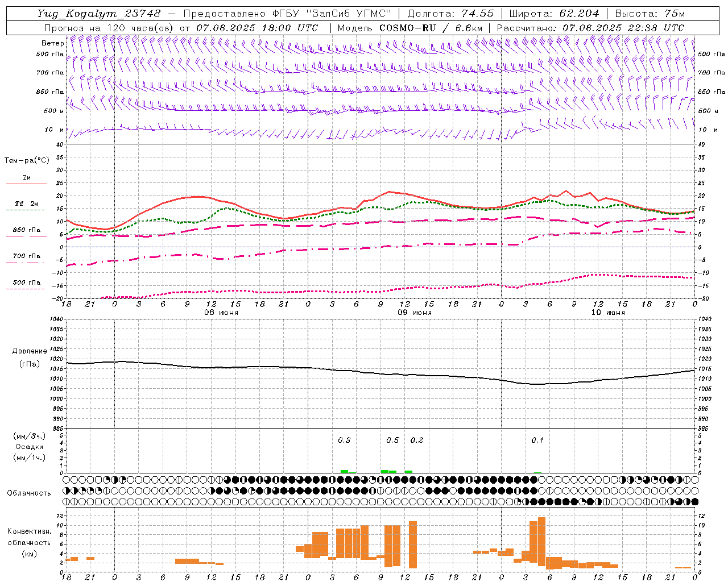Screen dimensions: 728x582
Task: Click the 08 июня date label
Action: [221, 313]
